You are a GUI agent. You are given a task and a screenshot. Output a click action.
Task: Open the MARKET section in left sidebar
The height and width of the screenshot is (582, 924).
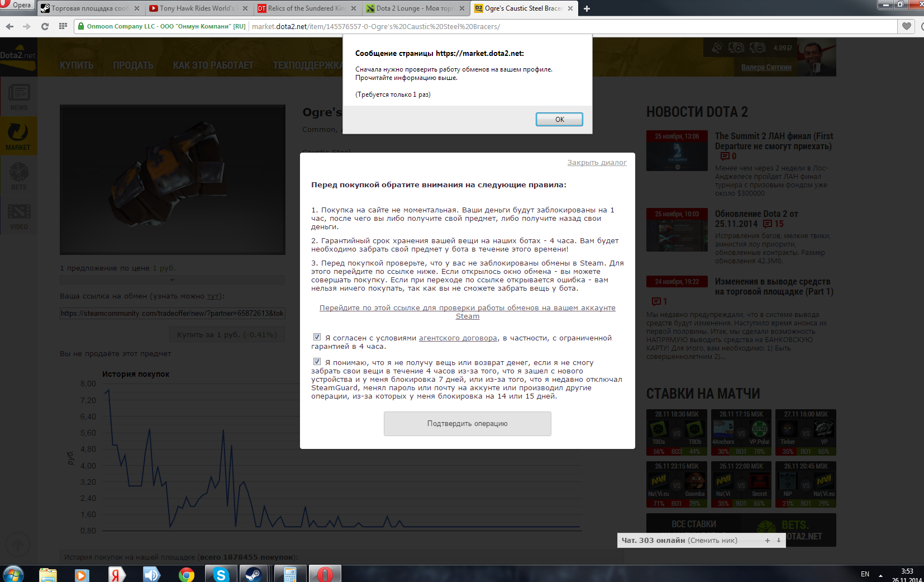pyautogui.click(x=18, y=136)
